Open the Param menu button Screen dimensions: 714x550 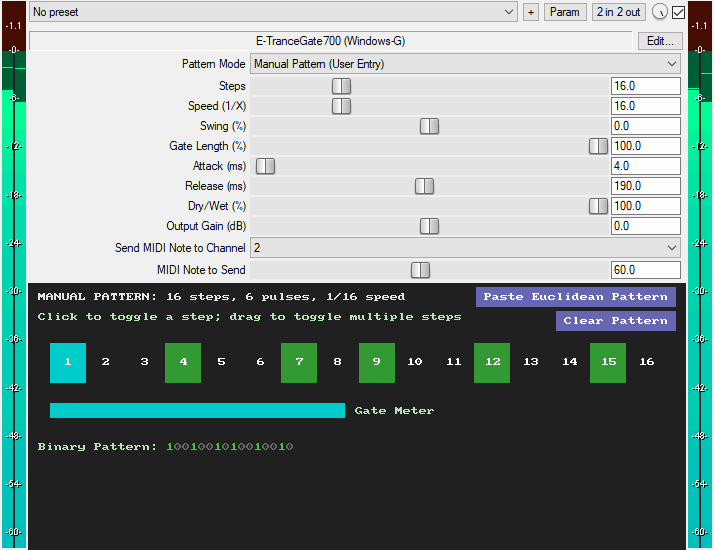(x=565, y=12)
